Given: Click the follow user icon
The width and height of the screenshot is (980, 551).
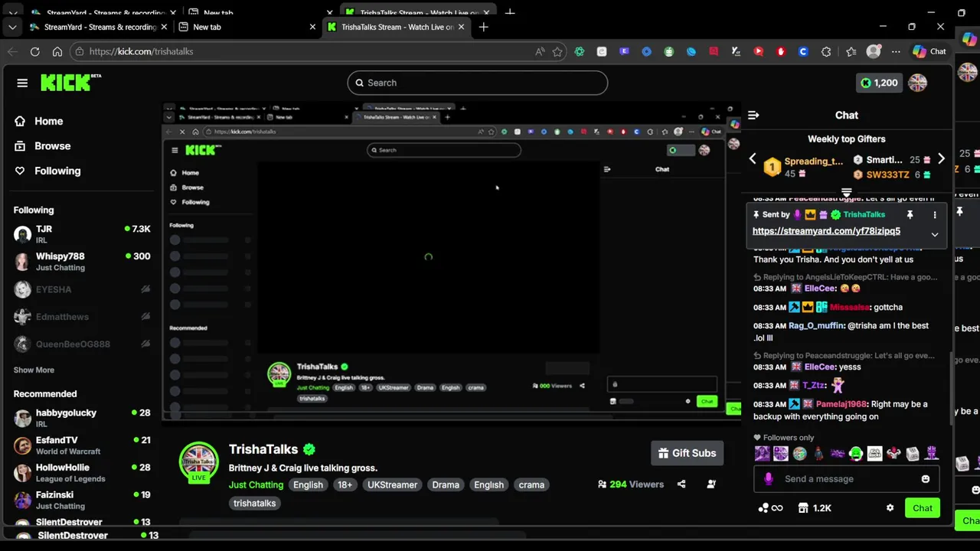Looking at the screenshot, I should (x=711, y=484).
